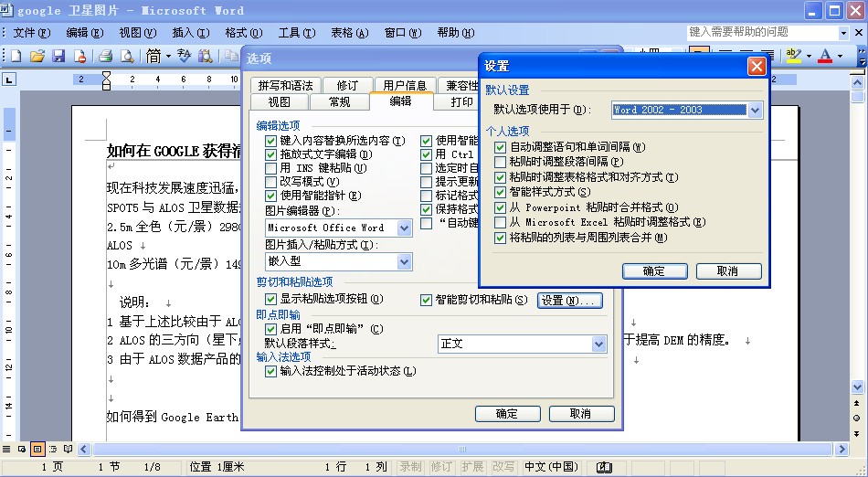Click the horizontal scrollbar right arrow
Image resolution: width=868 pixels, height=477 pixels.
click(842, 449)
